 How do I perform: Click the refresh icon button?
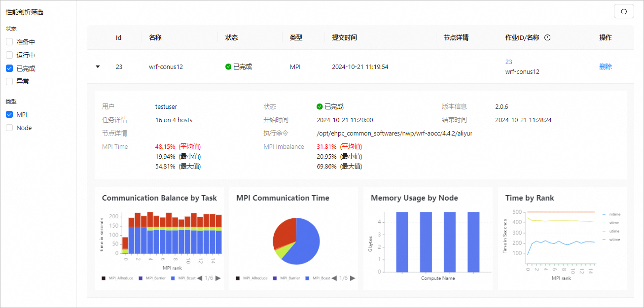tap(624, 11)
